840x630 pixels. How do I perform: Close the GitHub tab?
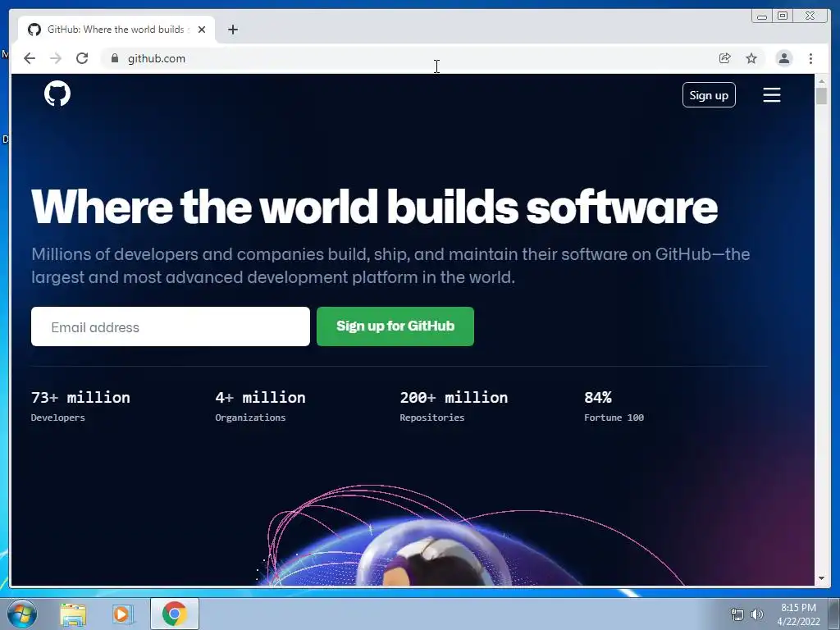click(x=202, y=30)
